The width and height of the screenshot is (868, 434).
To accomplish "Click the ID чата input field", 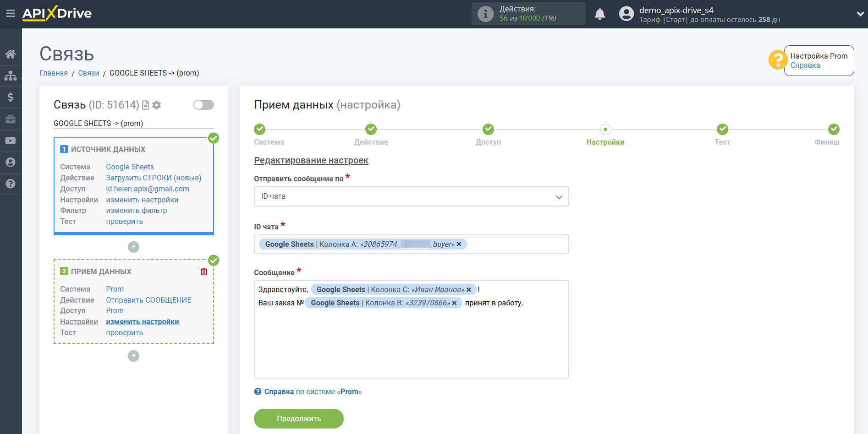I will click(x=411, y=244).
